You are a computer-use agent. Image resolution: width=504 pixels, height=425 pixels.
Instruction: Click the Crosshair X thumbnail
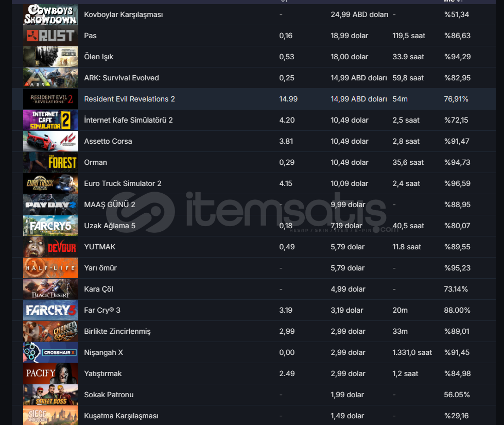coord(50,352)
